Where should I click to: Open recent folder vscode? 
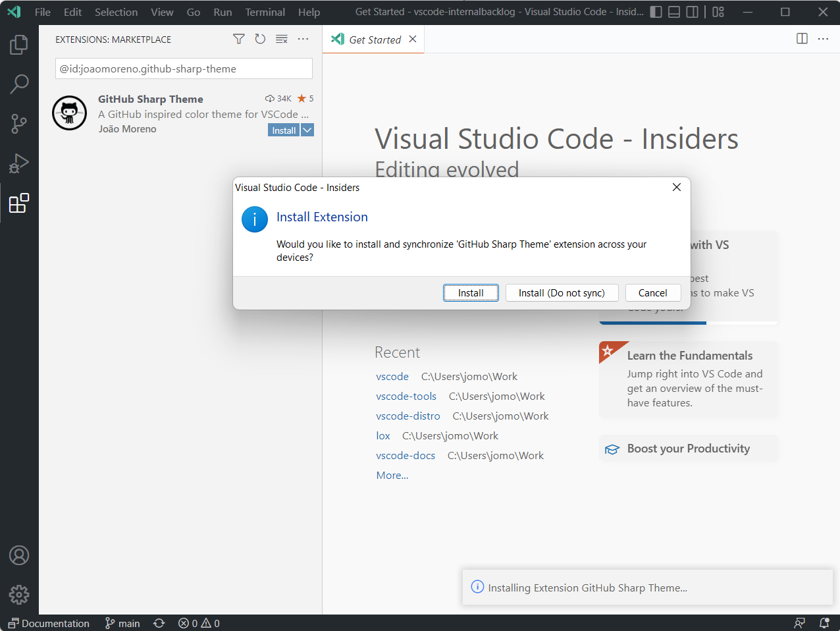pyautogui.click(x=392, y=376)
